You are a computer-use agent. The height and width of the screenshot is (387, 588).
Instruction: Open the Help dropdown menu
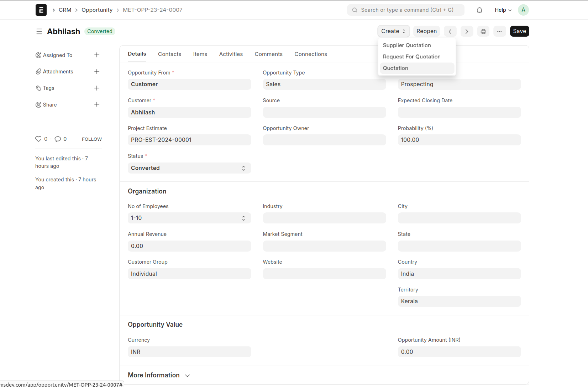coord(503,10)
